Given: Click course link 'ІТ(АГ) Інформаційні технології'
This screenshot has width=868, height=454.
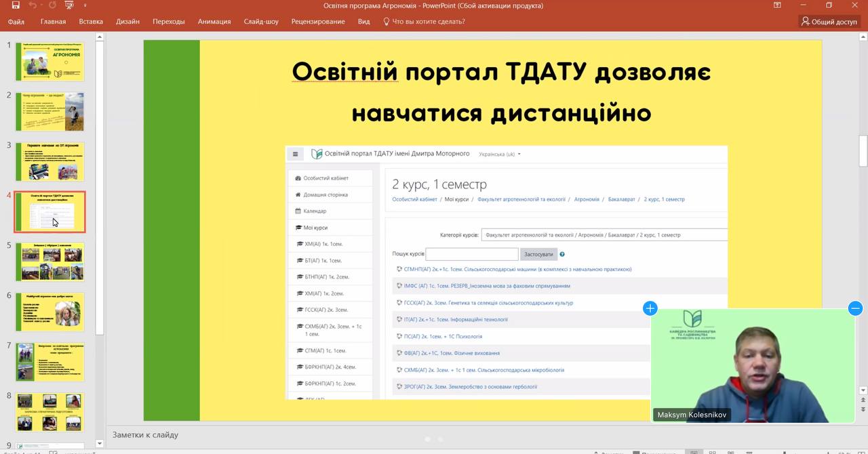Looking at the screenshot, I should pos(456,319).
